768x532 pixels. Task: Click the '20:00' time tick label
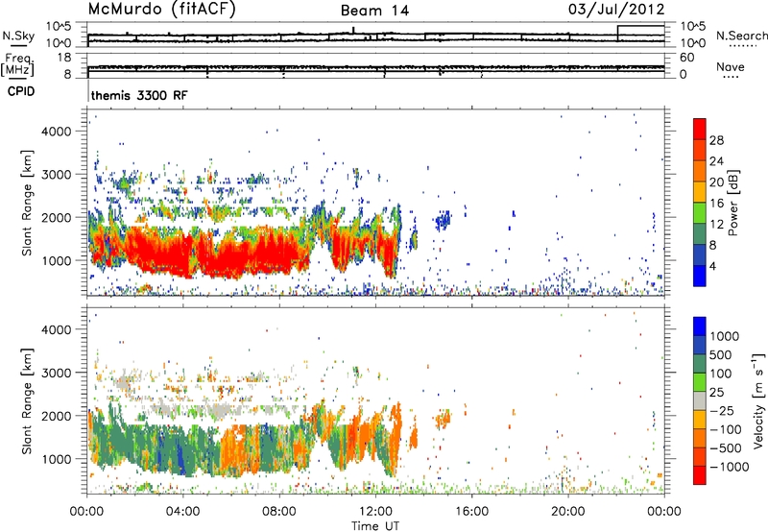(x=568, y=512)
